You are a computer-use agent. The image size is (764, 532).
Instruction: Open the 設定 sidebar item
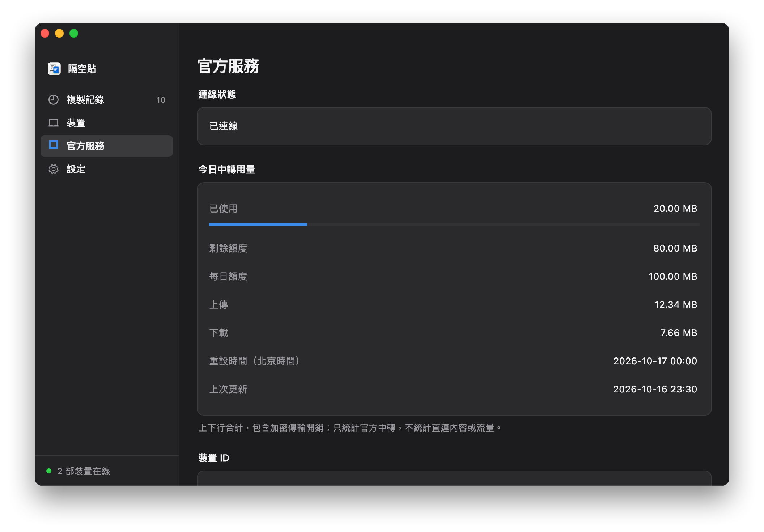tap(107, 169)
